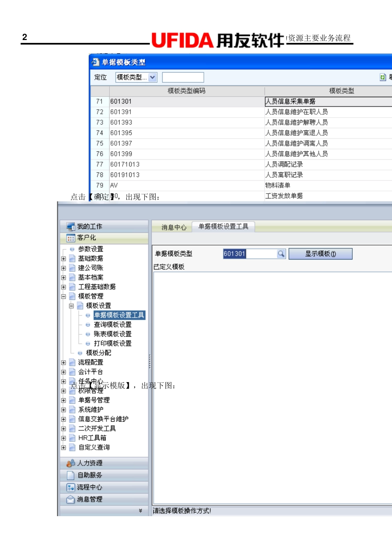The width and height of the screenshot is (392, 557).
Task: Click the 模板管理 folder icon
Action: [x=72, y=296]
